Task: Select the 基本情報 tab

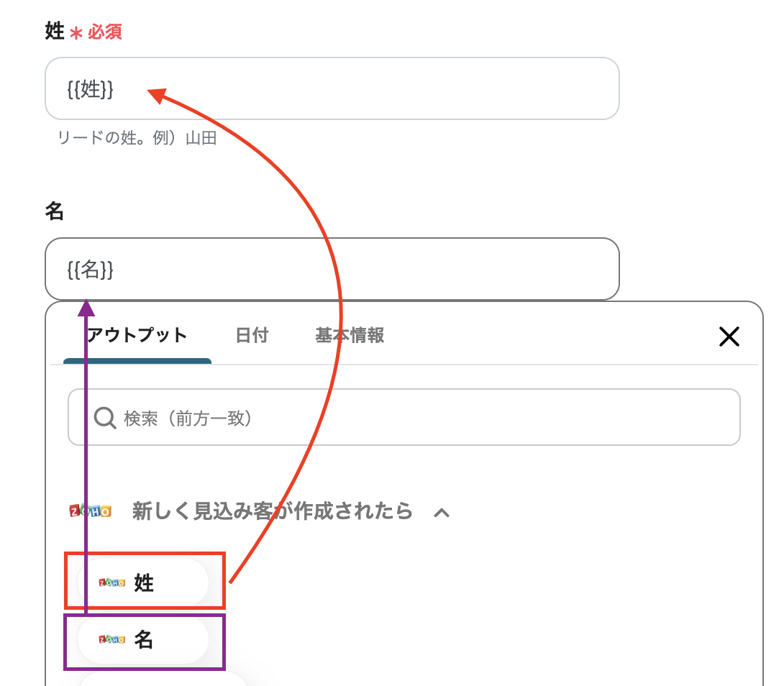Action: pos(350,335)
